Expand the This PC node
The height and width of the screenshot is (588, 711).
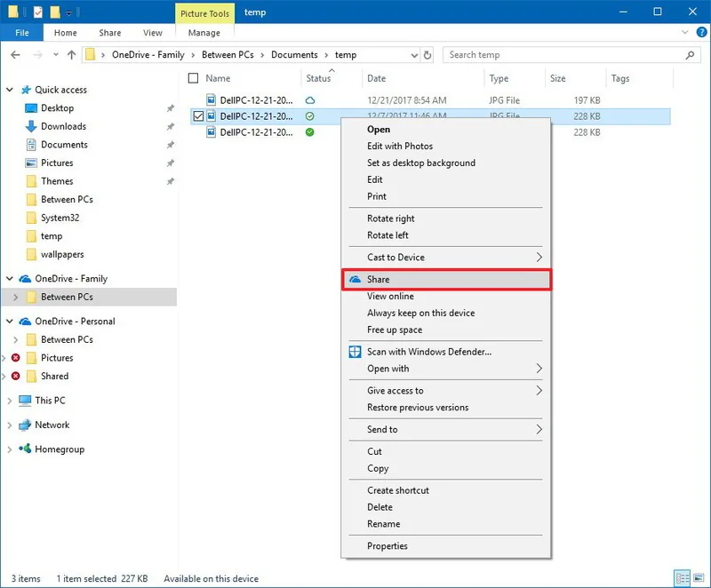coord(10,401)
